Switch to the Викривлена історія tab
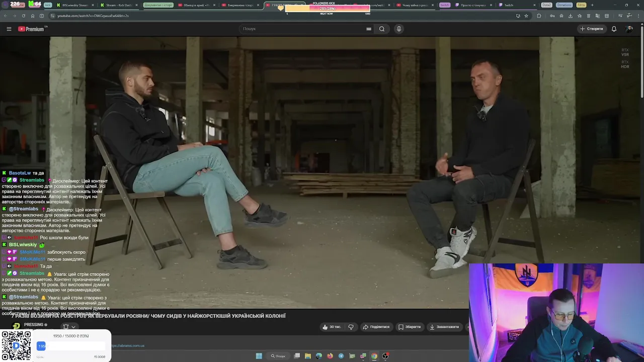Screen dimensions: 644x362 pyautogui.click(x=240, y=5)
